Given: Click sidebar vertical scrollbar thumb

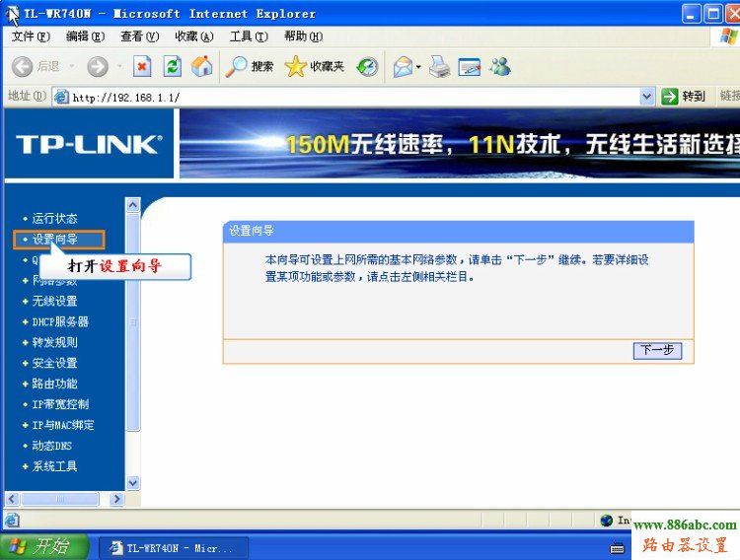Looking at the screenshot, I should click(133, 322).
